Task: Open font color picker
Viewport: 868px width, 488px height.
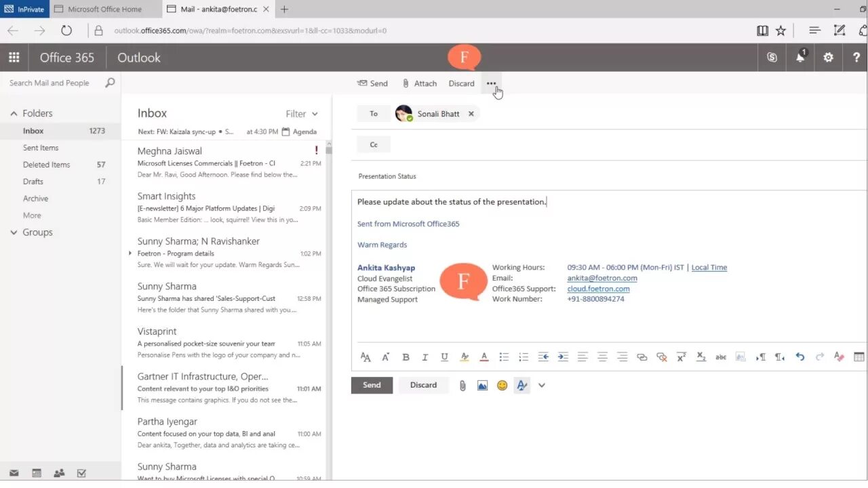Action: (x=484, y=357)
